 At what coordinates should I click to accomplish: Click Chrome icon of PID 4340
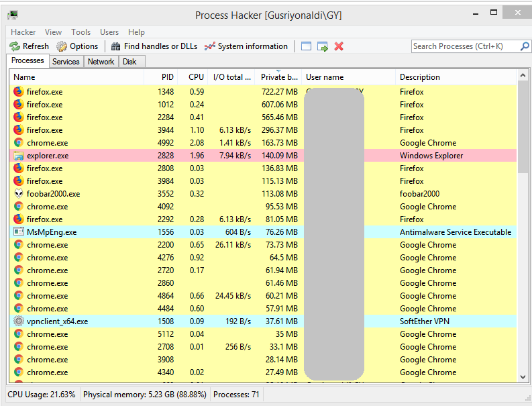18,372
